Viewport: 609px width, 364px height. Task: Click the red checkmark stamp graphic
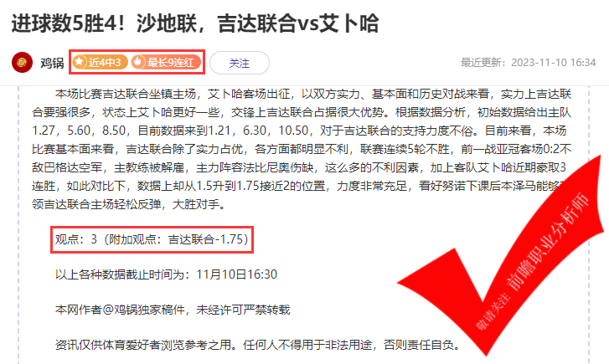(501, 256)
